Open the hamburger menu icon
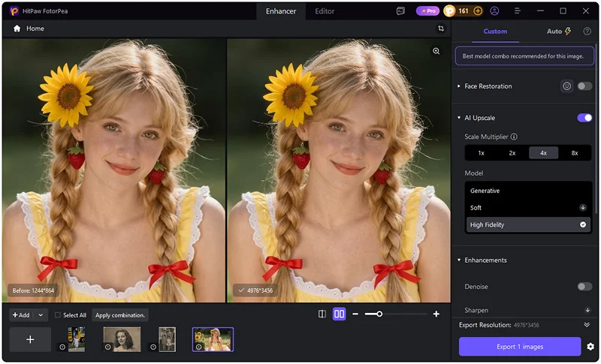This screenshot has height=364, width=601. [x=517, y=11]
